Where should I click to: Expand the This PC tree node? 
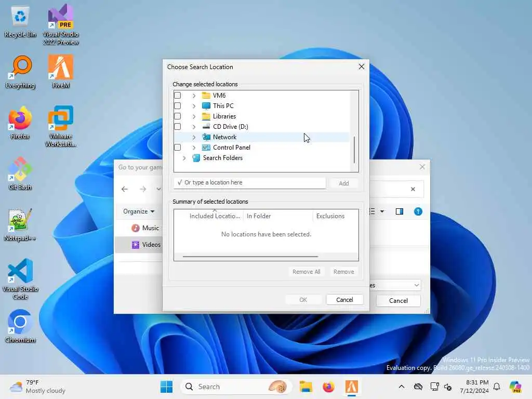coord(194,106)
